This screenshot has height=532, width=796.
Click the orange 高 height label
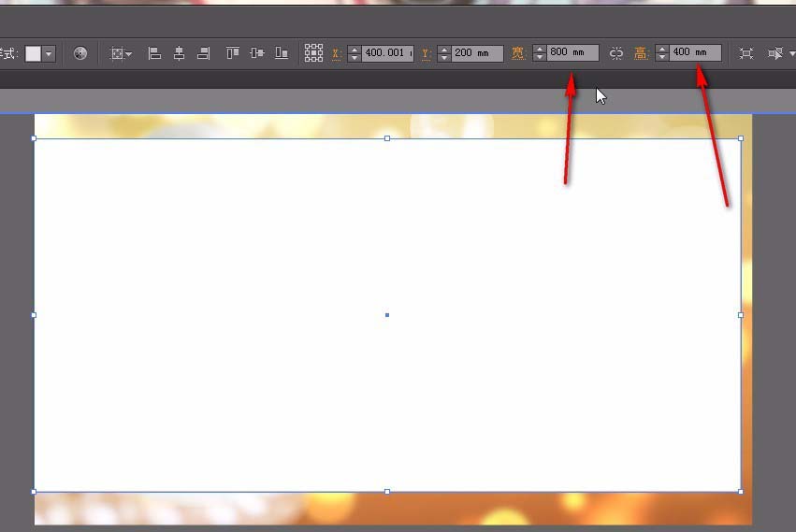641,52
